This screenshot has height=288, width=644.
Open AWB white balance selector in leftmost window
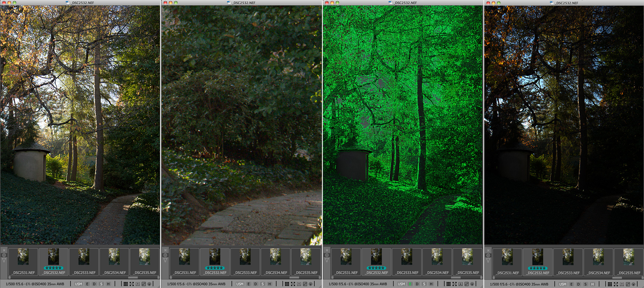[x=60, y=284]
